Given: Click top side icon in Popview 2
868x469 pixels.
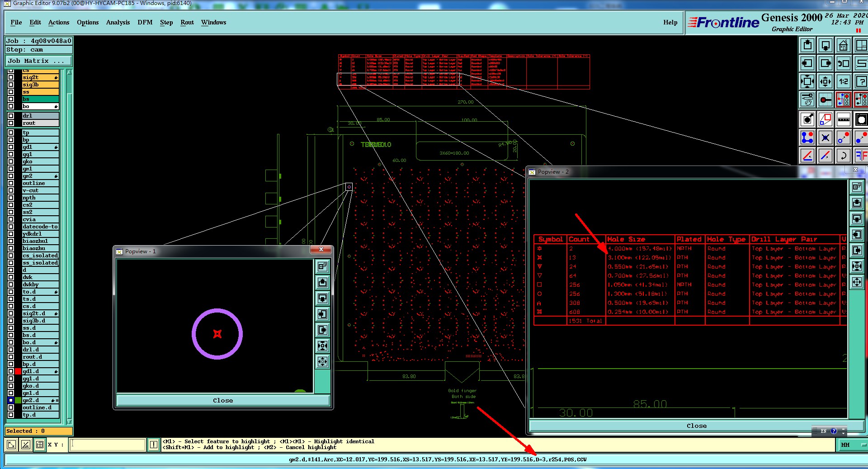Looking at the screenshot, I should pos(857,186).
